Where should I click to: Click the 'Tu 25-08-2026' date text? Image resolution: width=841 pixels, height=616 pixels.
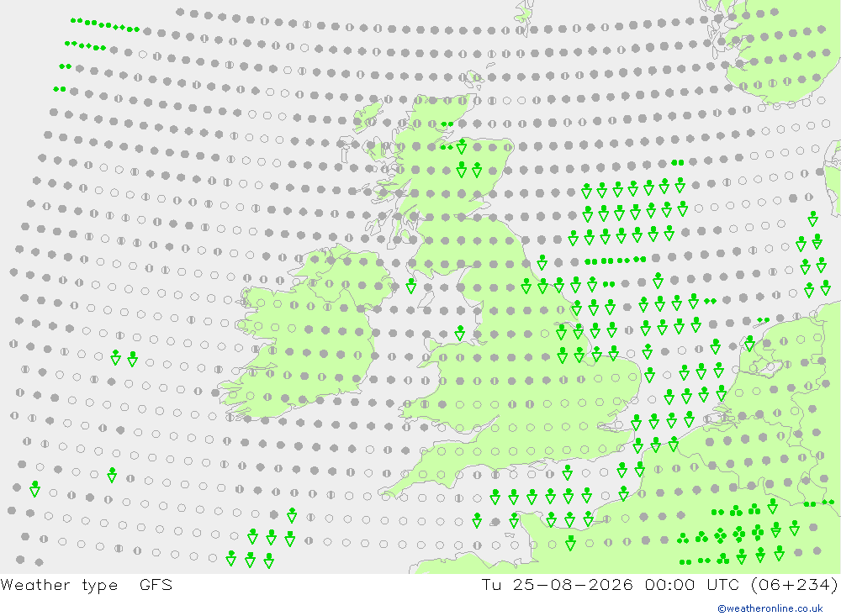[557, 584]
